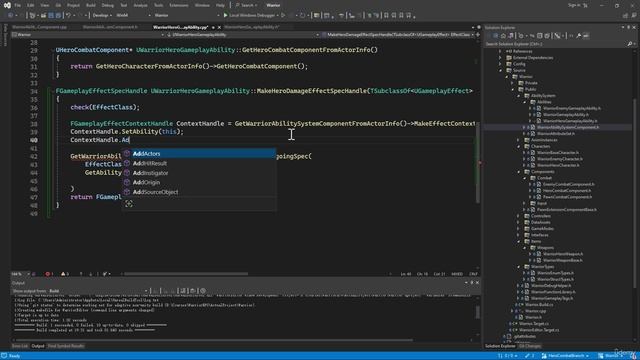Switch to WarriorHeroGameplayAbility.cpp tab
This screenshot has height=360, width=640.
[x=180, y=27]
